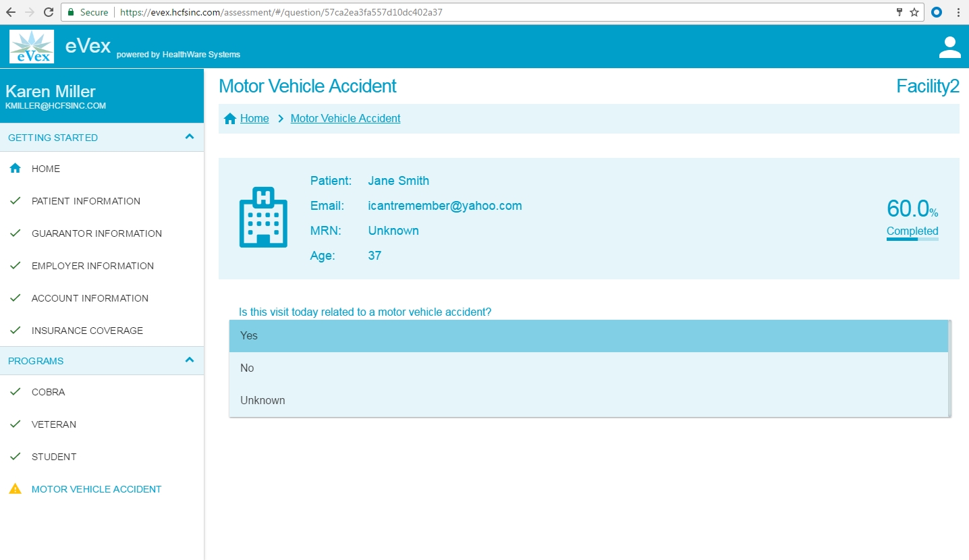Click the home icon in breadcrumb
The image size is (969, 560).
(x=230, y=119)
